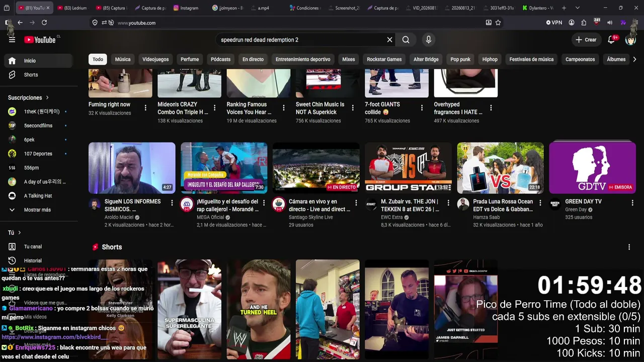Viewport: 644px width, 362px height.
Task: Open the 5secondfilms subscription channel
Action: click(x=38, y=126)
